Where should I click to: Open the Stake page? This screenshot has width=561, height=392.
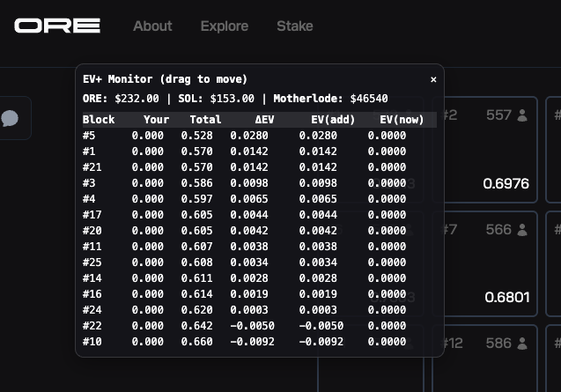coord(295,26)
